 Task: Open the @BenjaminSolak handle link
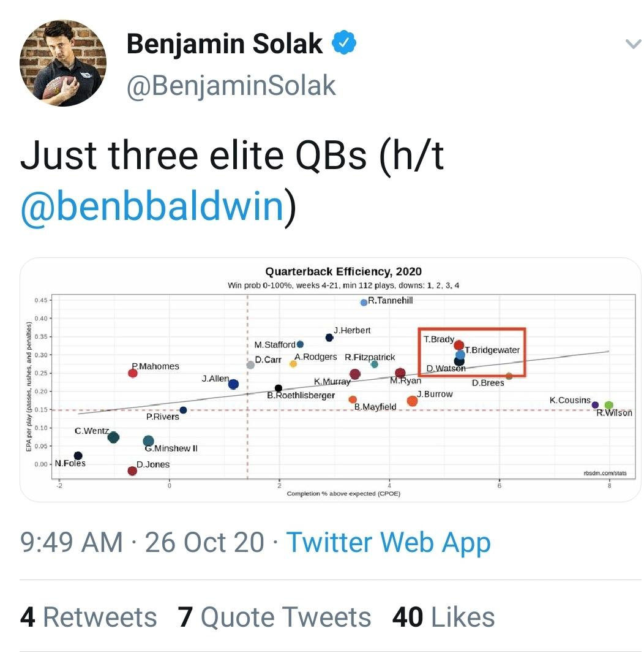(231, 86)
